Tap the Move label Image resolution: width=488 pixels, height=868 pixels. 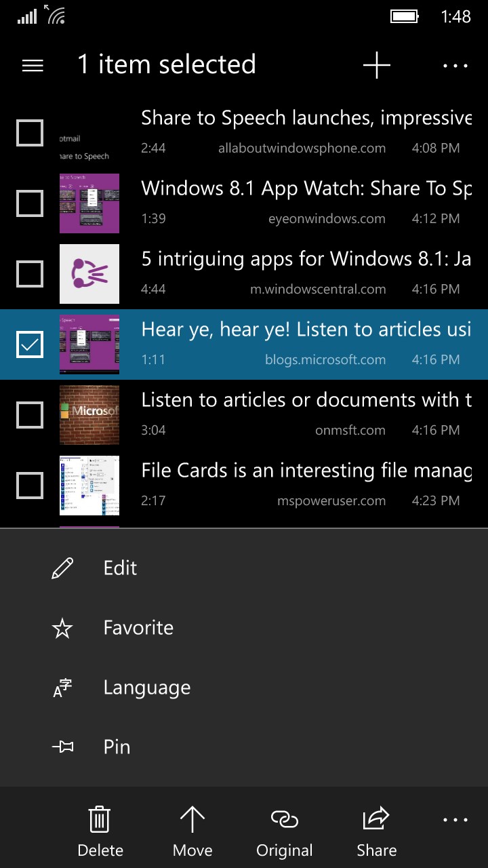(192, 850)
